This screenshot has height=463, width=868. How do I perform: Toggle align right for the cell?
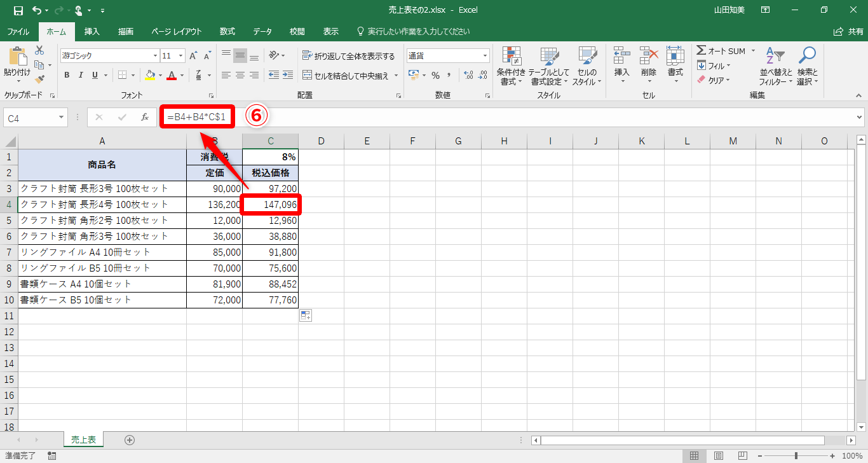point(254,75)
